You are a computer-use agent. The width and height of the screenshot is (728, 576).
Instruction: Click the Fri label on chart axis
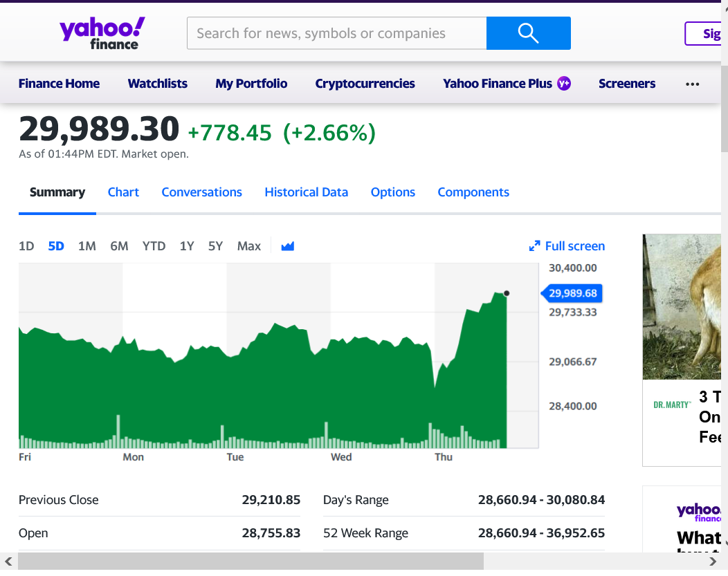(x=25, y=457)
